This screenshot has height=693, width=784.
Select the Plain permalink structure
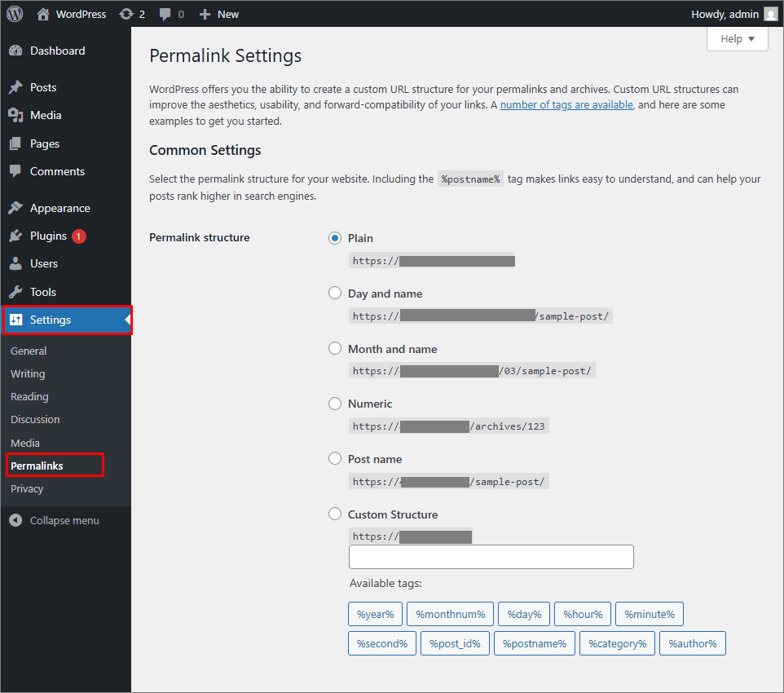click(335, 238)
